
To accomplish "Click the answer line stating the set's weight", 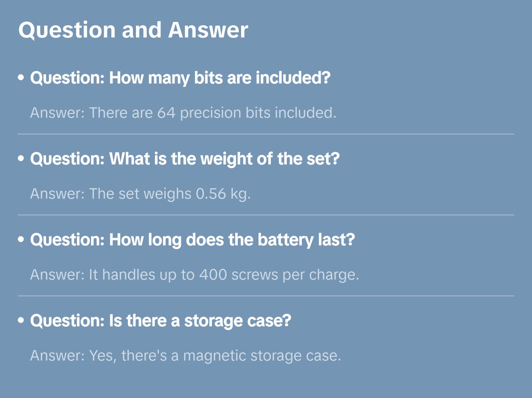I will tap(140, 194).
